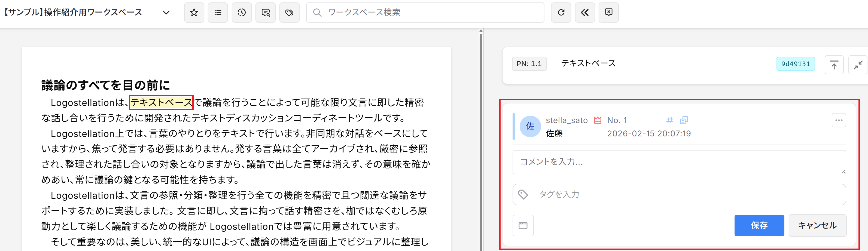Click the crown icon next to stella_sato

598,120
